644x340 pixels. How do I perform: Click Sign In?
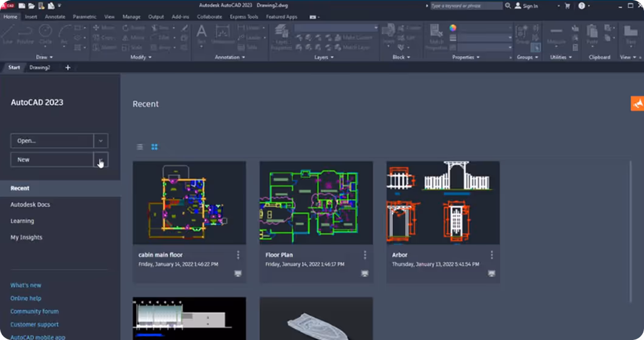coord(526,5)
